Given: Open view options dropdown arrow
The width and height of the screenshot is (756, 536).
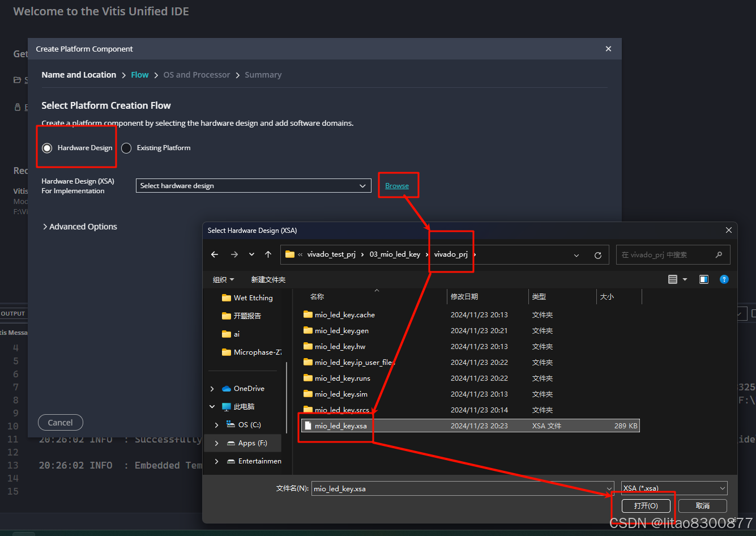Looking at the screenshot, I should (x=685, y=279).
